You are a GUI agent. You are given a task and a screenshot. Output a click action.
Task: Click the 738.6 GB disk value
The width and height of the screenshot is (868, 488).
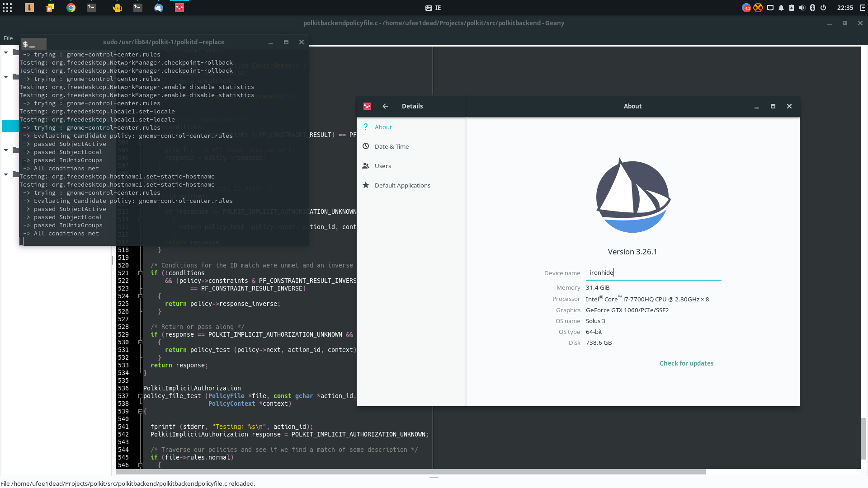pos(599,343)
